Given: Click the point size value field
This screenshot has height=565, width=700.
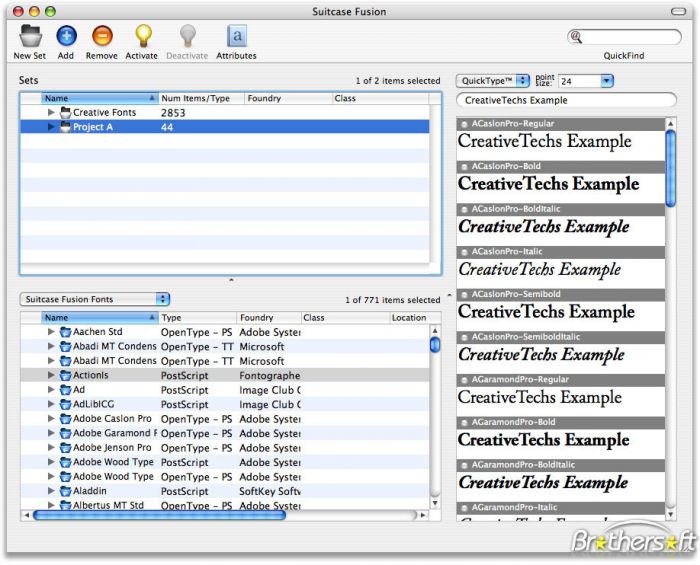Looking at the screenshot, I should (579, 81).
